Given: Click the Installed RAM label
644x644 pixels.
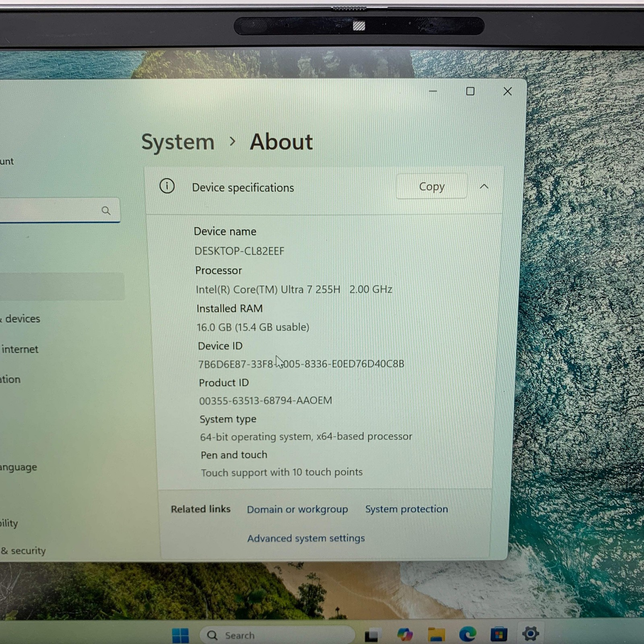Looking at the screenshot, I should (x=229, y=308).
